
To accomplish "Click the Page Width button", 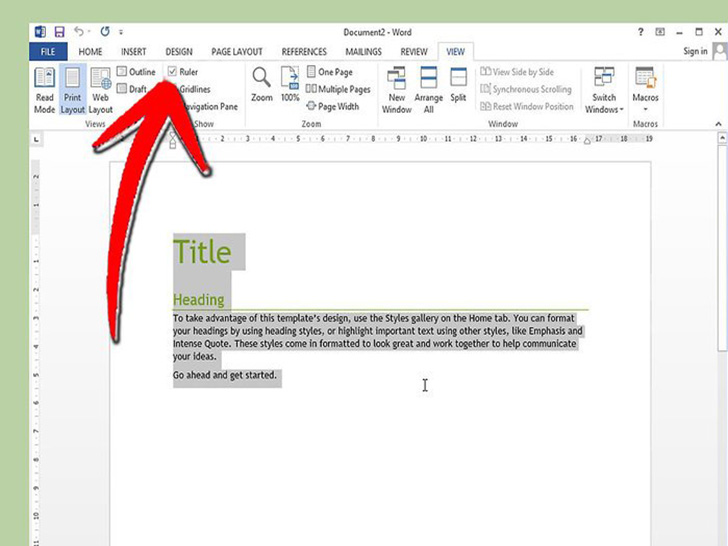I will tap(333, 106).
